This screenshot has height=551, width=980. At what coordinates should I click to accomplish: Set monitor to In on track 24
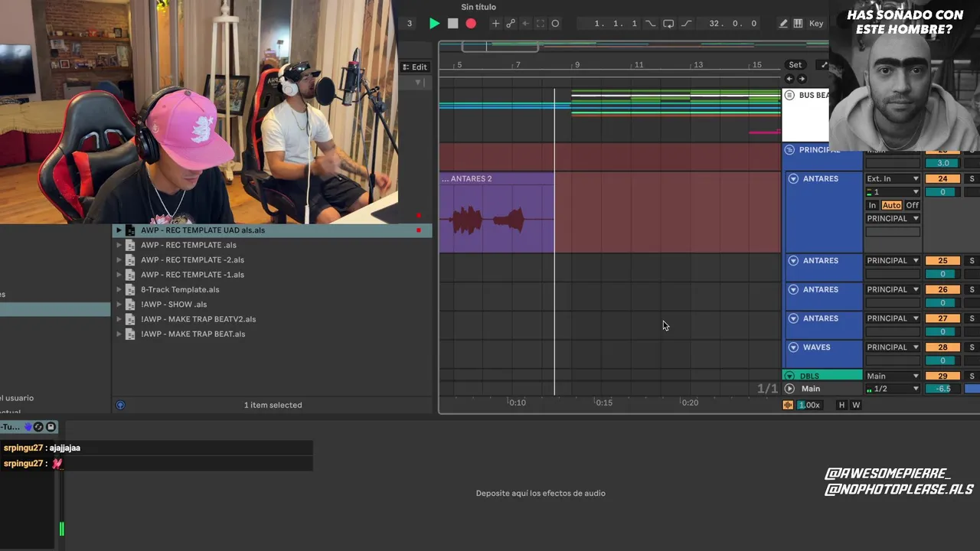click(872, 205)
